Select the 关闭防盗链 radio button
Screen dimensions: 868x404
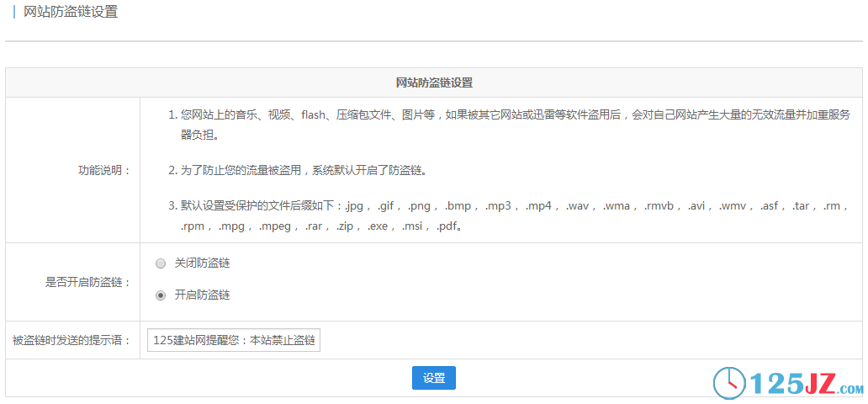[161, 263]
